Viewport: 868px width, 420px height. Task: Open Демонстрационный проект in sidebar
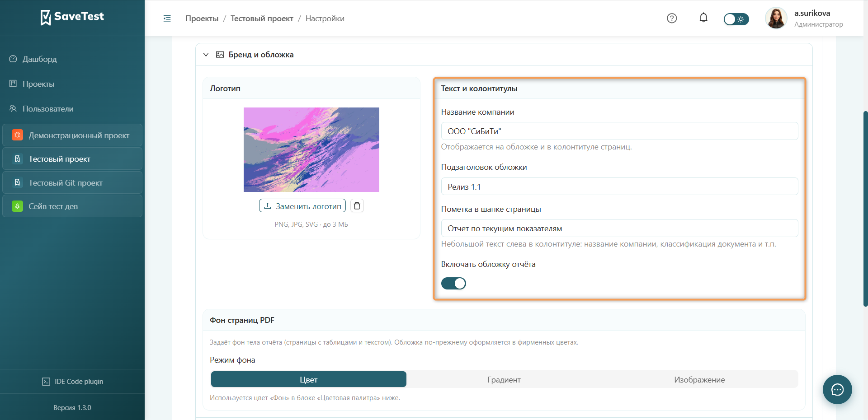coord(72,135)
